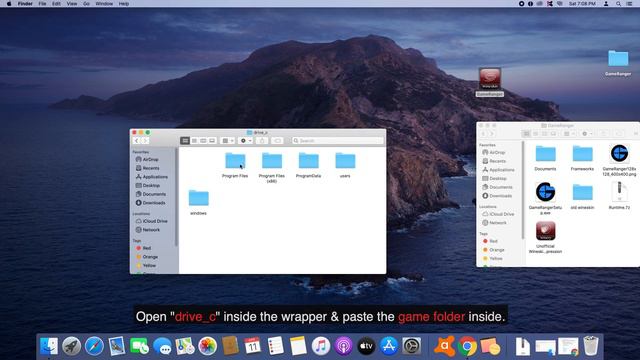The height and width of the screenshot is (360, 640).
Task: Open Window menu in menu bar
Action: point(104,4)
